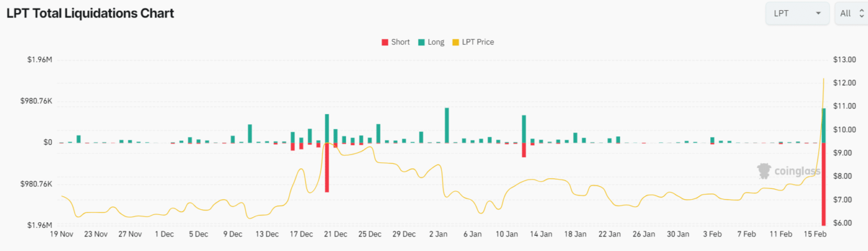This screenshot has height=251, width=868.
Task: Select the tall red short bar near 15 Feb
Action: [823, 184]
